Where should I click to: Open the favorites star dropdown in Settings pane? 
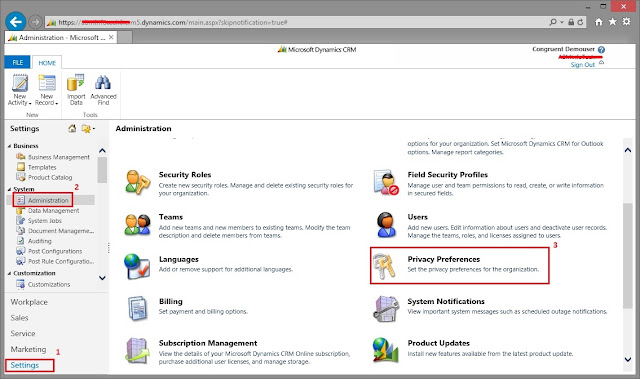tap(88, 129)
